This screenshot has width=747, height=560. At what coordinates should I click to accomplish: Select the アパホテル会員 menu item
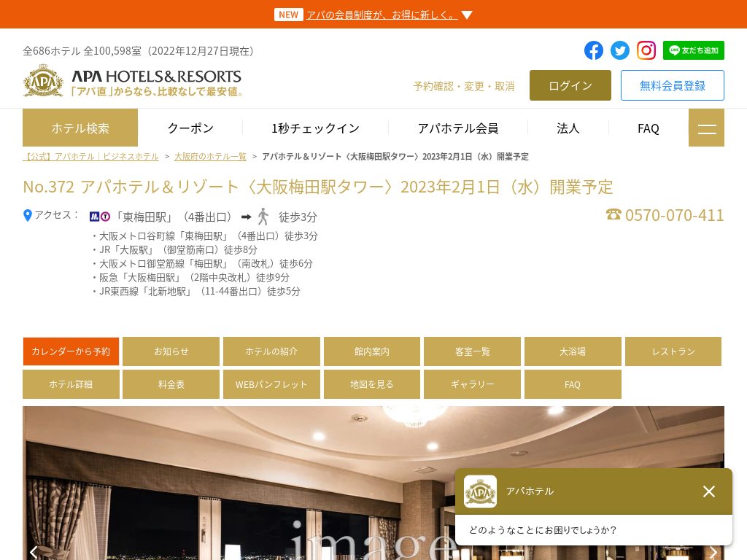(x=458, y=128)
